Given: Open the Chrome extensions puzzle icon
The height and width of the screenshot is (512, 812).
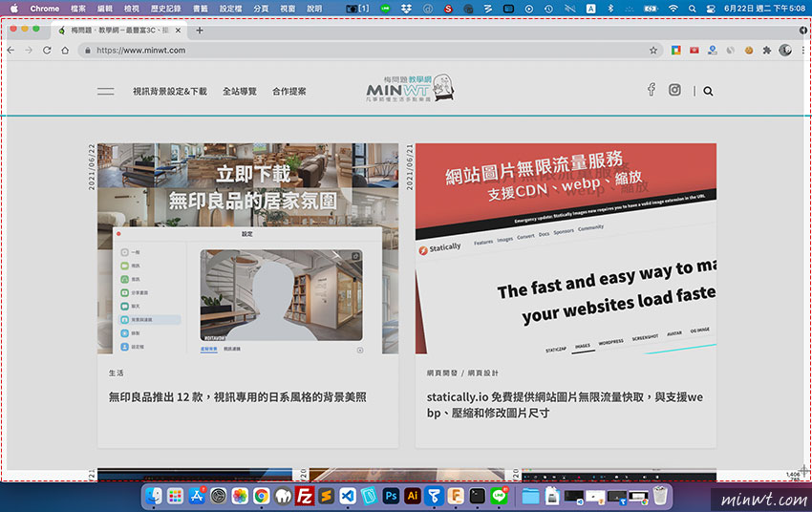Looking at the screenshot, I should 766,51.
